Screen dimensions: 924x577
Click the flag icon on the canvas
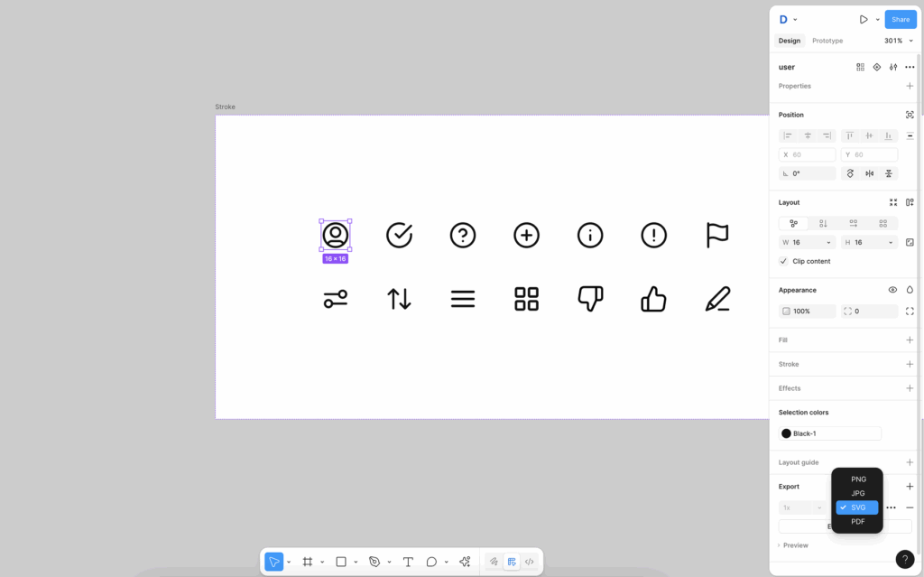(x=717, y=235)
